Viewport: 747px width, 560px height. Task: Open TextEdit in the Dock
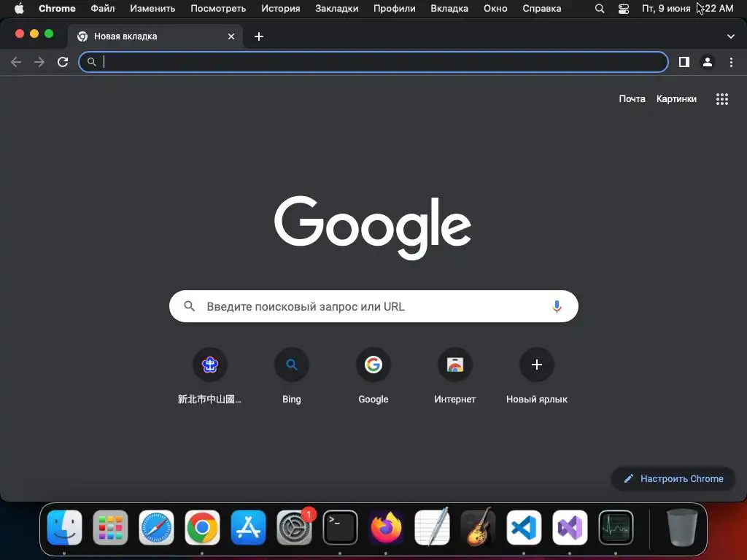coord(432,526)
